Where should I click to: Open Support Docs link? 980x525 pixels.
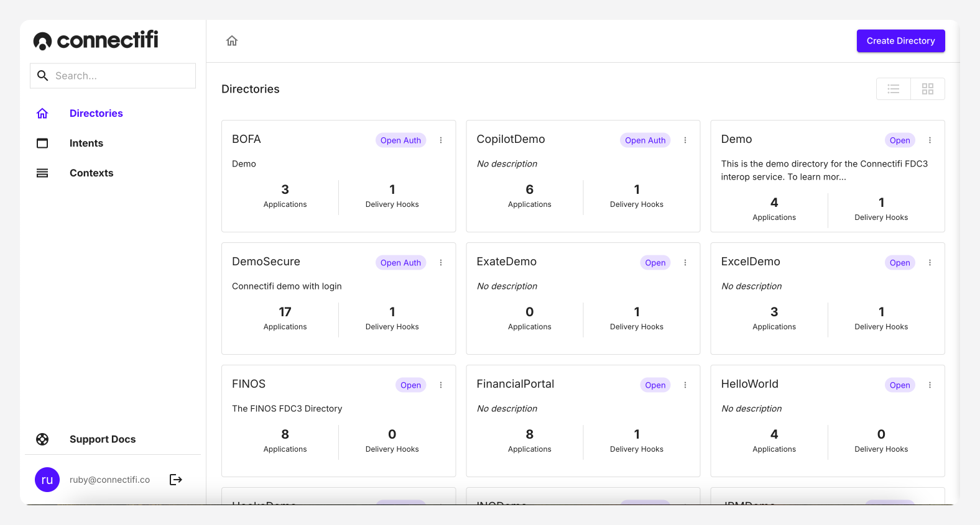(x=103, y=439)
